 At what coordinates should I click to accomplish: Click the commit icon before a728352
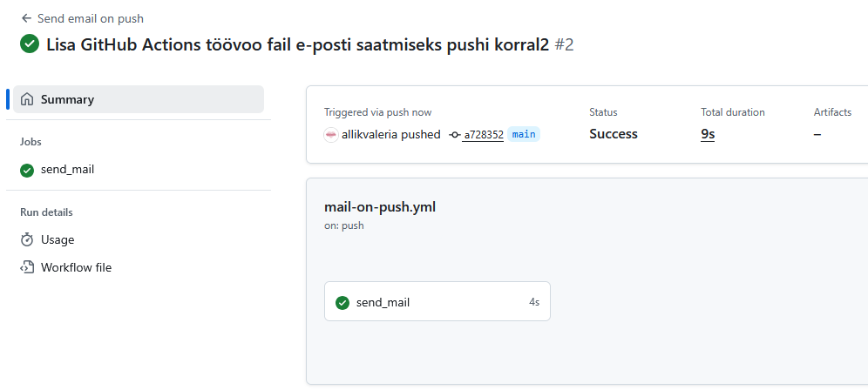coord(454,135)
